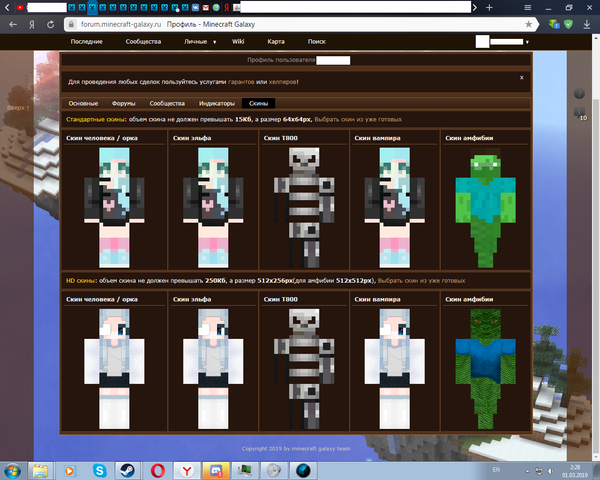This screenshot has width=600, height=480.
Task: Click the green shield protection icon
Action: pos(569,24)
